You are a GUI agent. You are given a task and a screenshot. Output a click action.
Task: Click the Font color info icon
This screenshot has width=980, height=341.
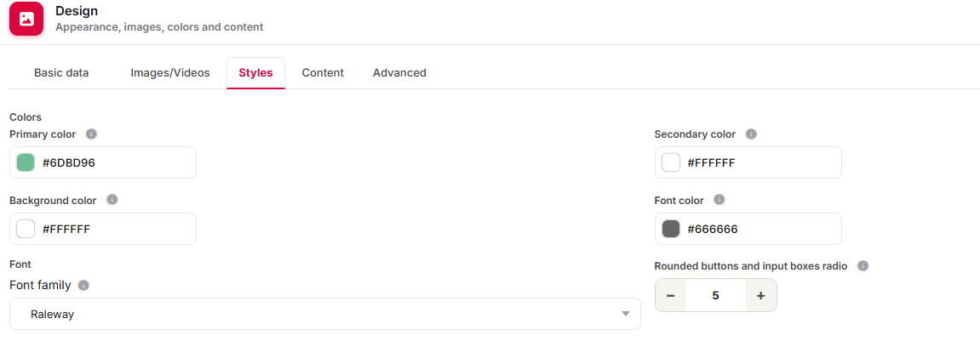[719, 200]
